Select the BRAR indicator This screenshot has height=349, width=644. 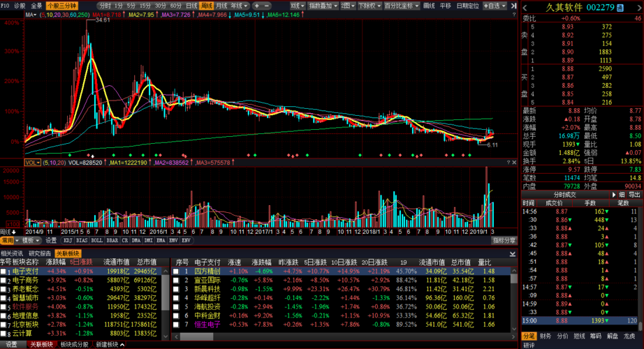[x=112, y=241]
